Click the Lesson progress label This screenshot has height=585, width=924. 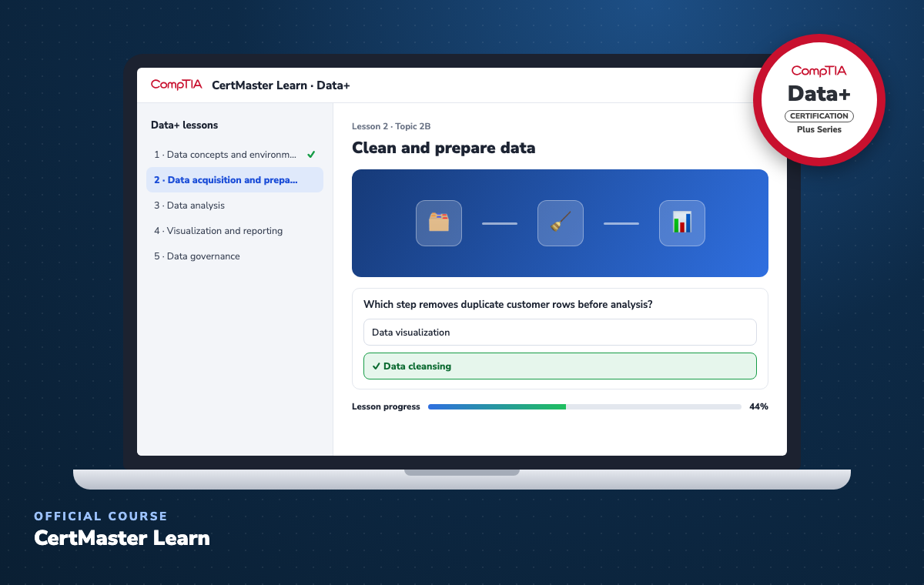click(x=386, y=406)
